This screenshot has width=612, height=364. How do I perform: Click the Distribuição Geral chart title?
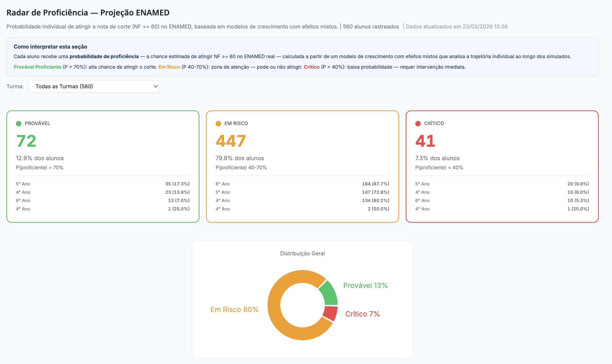(x=302, y=253)
